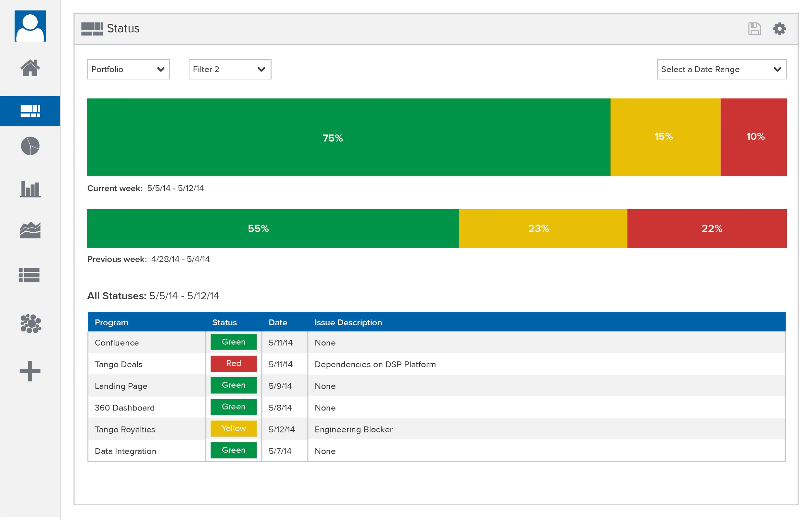Image resolution: width=812 pixels, height=520 pixels.
Task: Open the pie chart sidebar view
Action: (30, 146)
